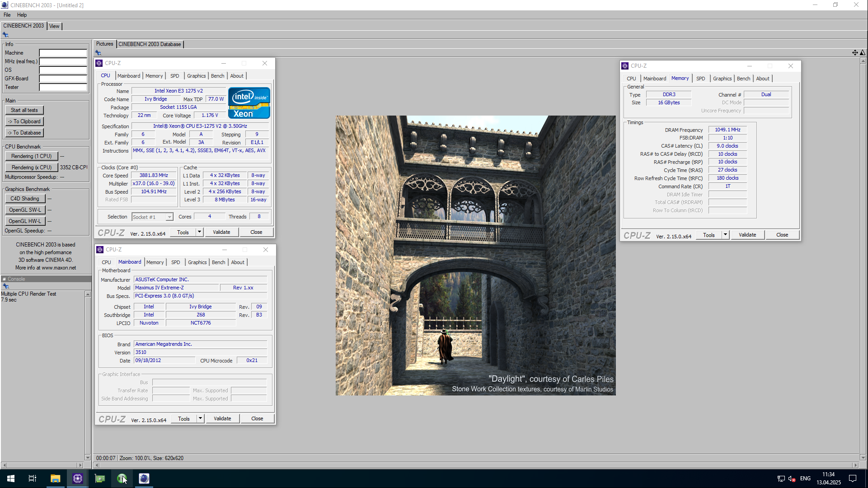Open the notification center icon

[853, 479]
